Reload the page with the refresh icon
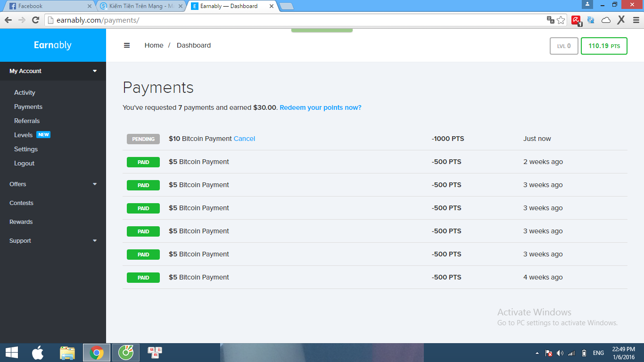 (x=35, y=20)
